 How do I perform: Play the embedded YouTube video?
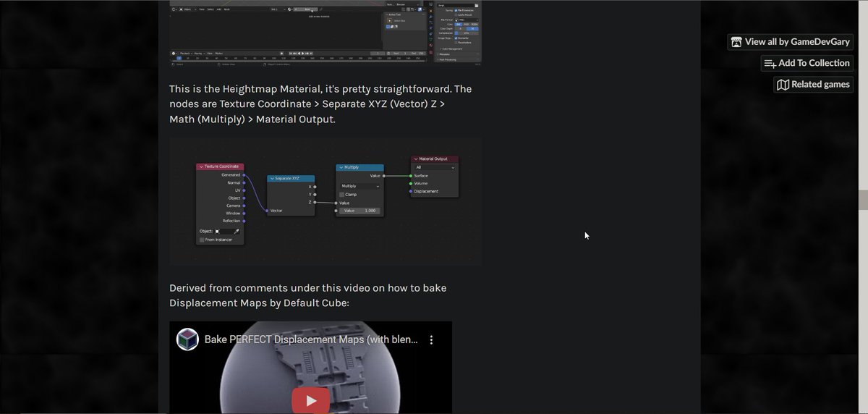tap(310, 400)
